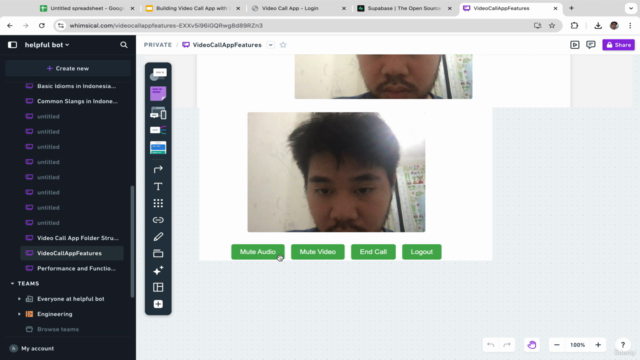
Task: Open the help question mark
Action: pos(622,345)
